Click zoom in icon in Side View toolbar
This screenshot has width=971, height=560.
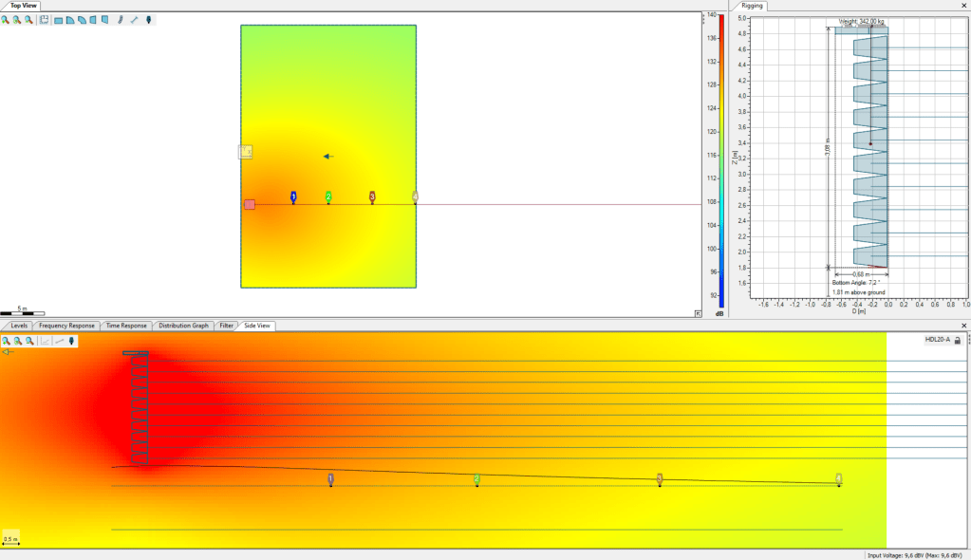pyautogui.click(x=6, y=340)
